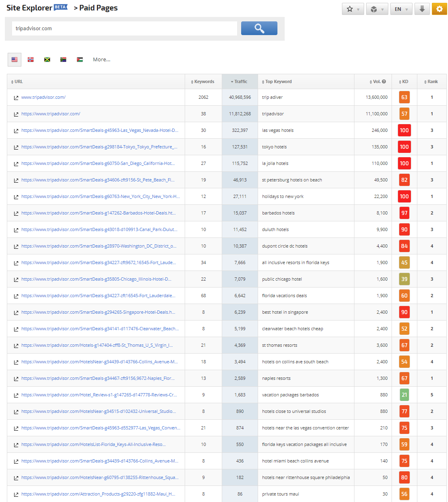Click the tripadvisor.com search input field
Screen dimensions: 448x502
coord(125,28)
